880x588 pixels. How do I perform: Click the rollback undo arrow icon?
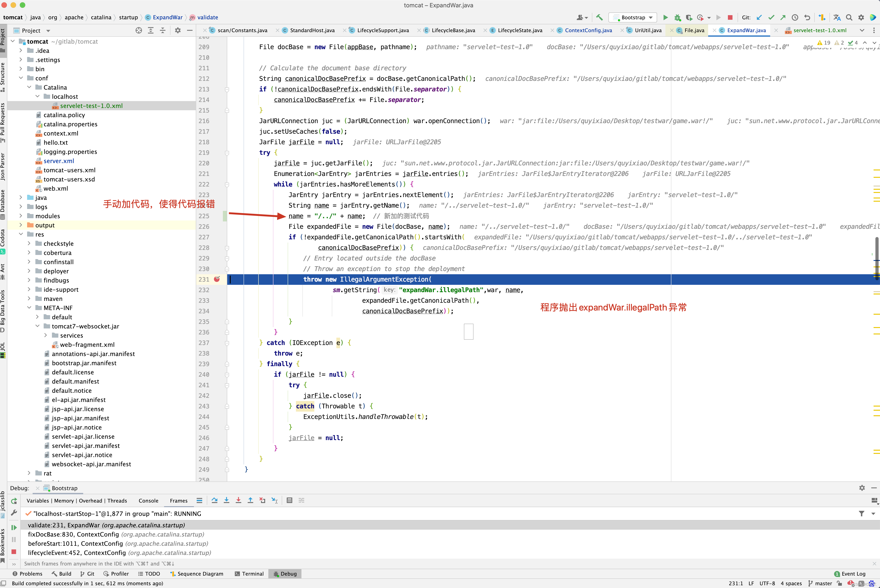point(807,17)
